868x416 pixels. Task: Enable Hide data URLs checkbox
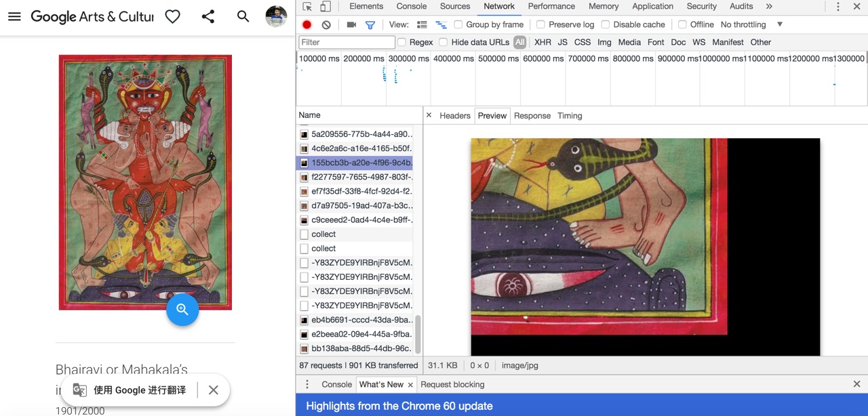(443, 42)
